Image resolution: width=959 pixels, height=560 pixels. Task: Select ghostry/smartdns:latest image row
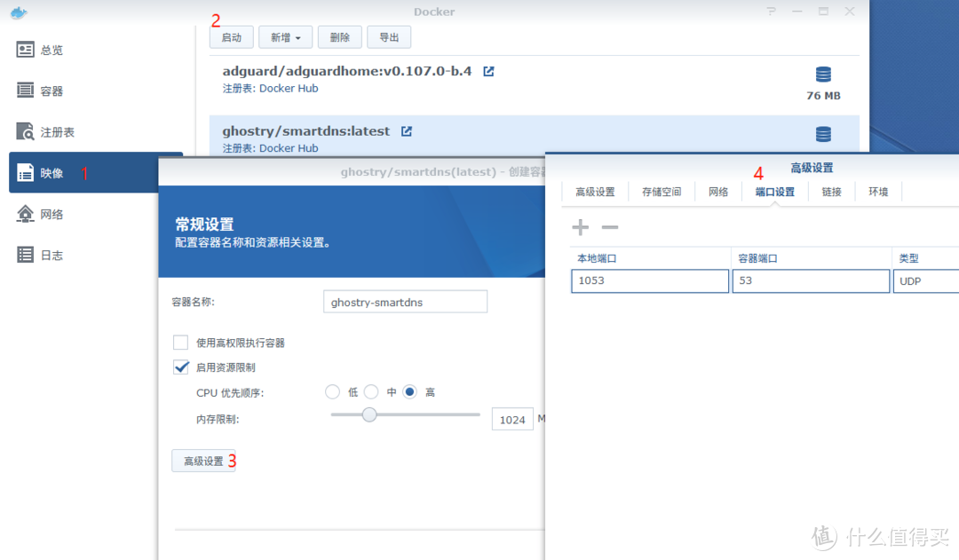tap(534, 135)
